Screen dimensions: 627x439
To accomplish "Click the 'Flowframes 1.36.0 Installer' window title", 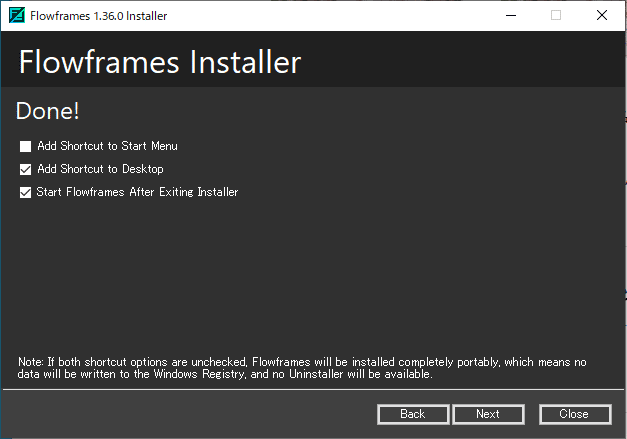I will pos(99,16).
